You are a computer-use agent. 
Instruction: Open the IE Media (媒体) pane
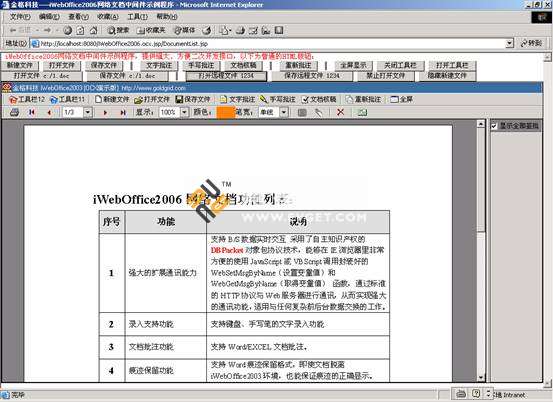[x=184, y=30]
